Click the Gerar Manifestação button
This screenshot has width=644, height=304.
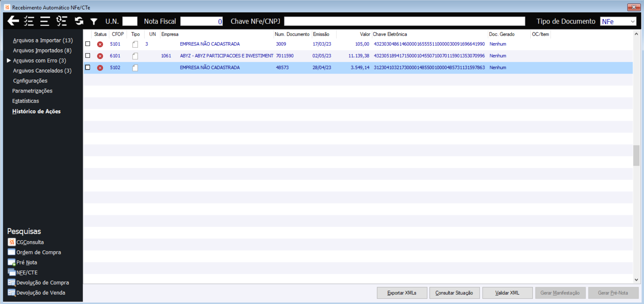pyautogui.click(x=560, y=293)
